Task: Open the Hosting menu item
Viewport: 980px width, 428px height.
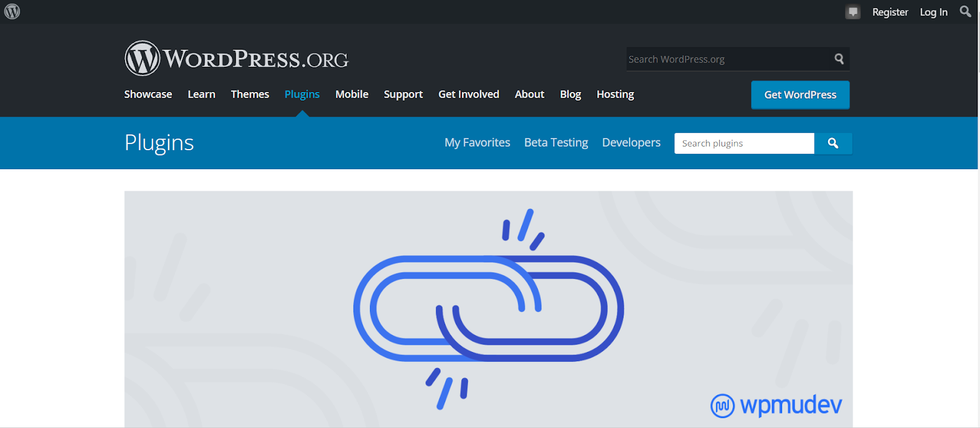Action: 616,94
